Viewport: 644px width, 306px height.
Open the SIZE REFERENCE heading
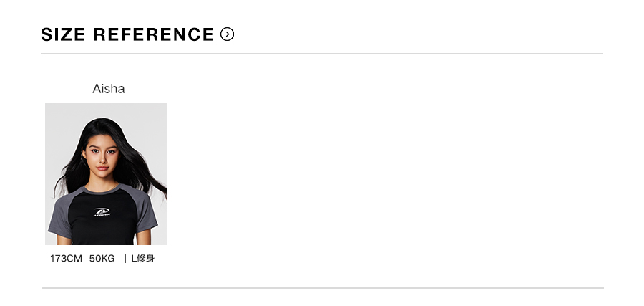click(127, 34)
